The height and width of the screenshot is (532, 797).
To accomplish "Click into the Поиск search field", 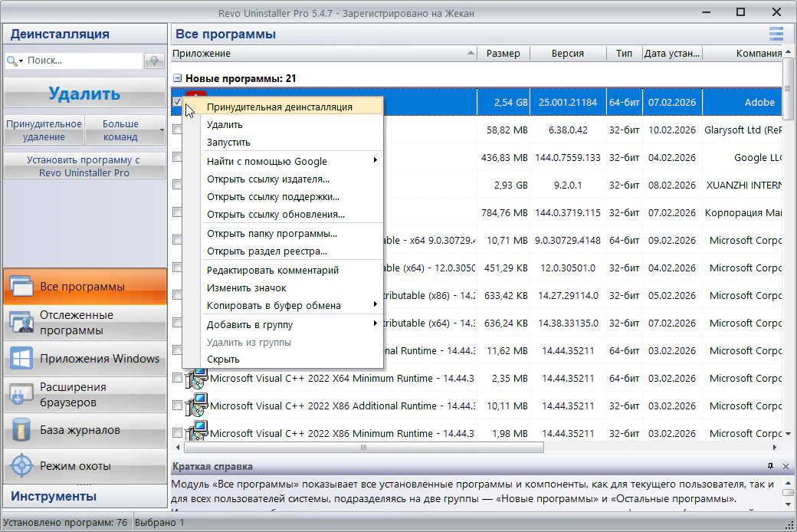I will click(83, 60).
